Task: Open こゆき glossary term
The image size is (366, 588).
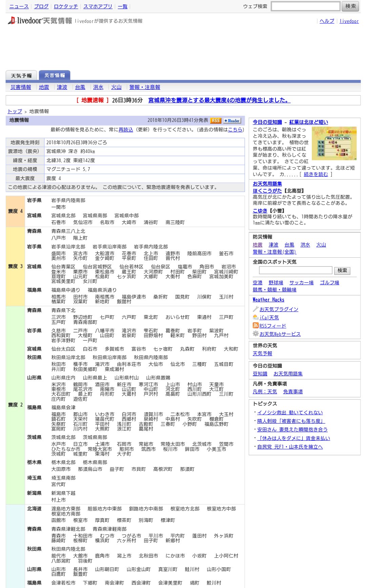Action: point(260,211)
